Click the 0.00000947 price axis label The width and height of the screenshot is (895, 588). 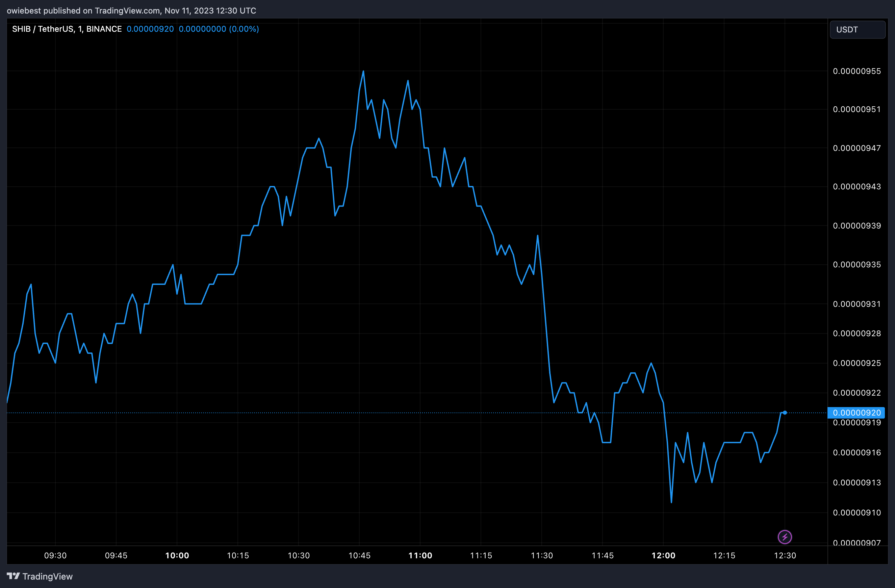click(x=856, y=148)
